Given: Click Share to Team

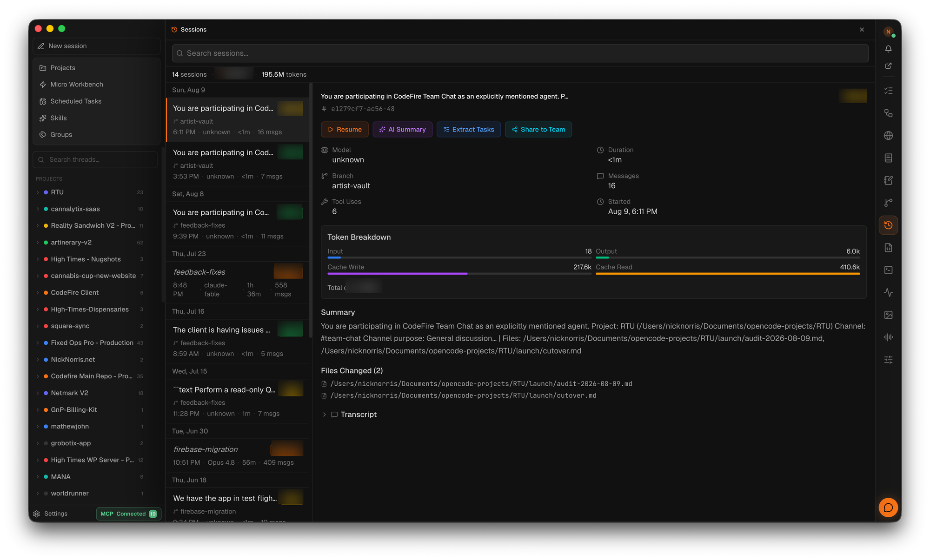Looking at the screenshot, I should [538, 130].
